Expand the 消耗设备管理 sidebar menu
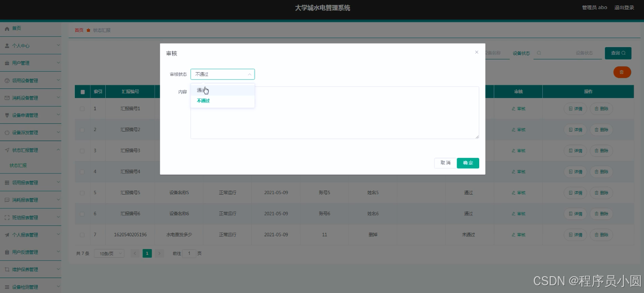 pos(30,98)
